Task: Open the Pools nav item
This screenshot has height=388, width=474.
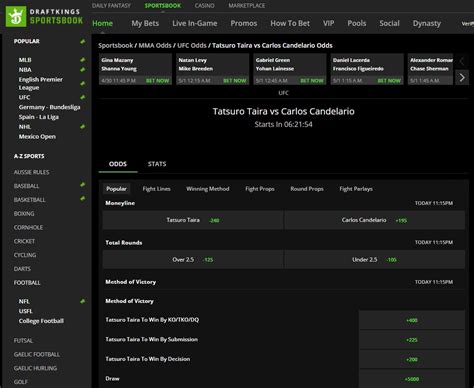Action: [x=357, y=23]
